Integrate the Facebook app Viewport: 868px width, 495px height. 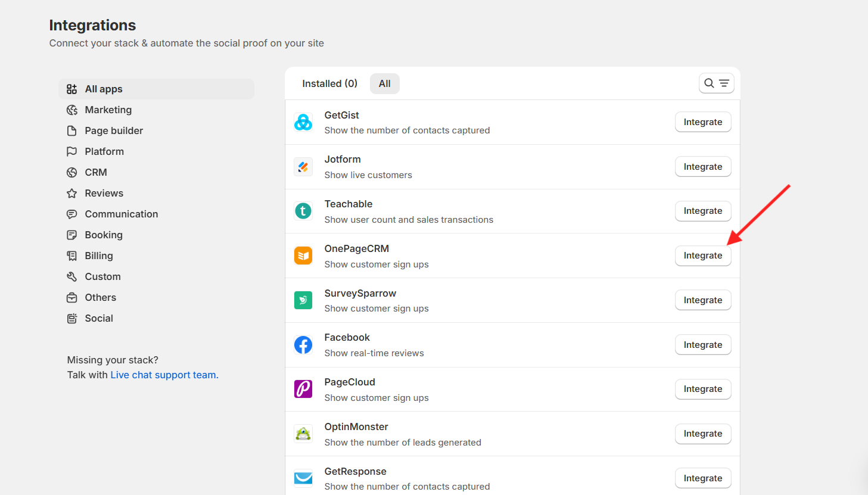tap(703, 345)
